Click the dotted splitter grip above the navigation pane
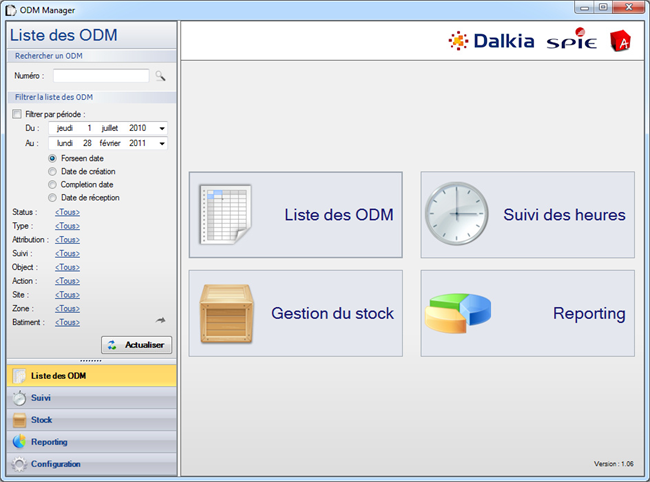 (91, 360)
